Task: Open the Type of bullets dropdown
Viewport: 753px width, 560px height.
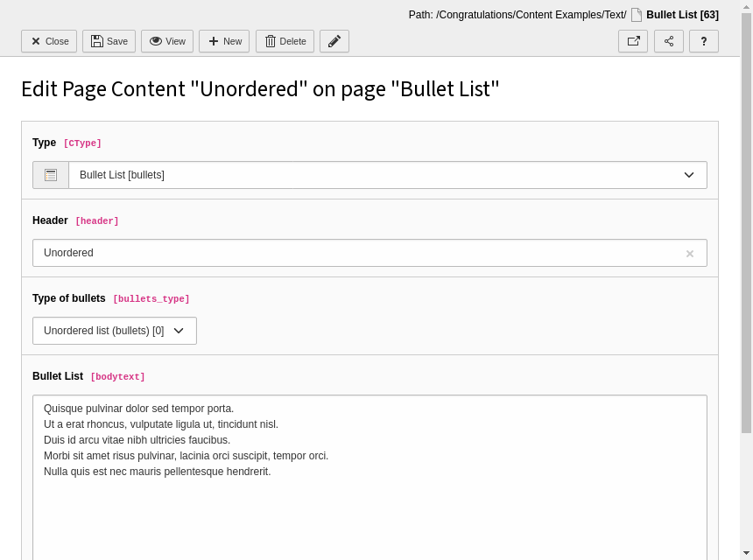Action: [115, 331]
